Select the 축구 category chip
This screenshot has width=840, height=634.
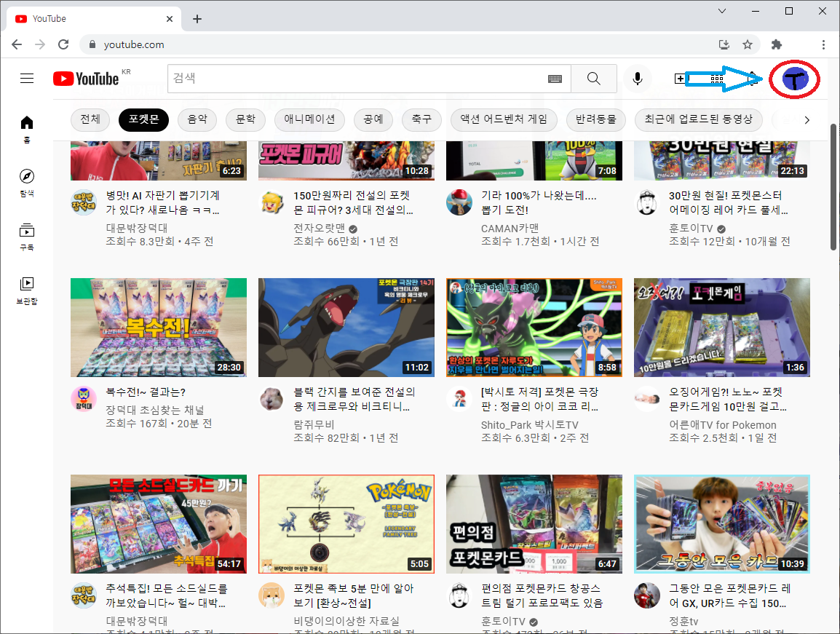click(x=421, y=119)
